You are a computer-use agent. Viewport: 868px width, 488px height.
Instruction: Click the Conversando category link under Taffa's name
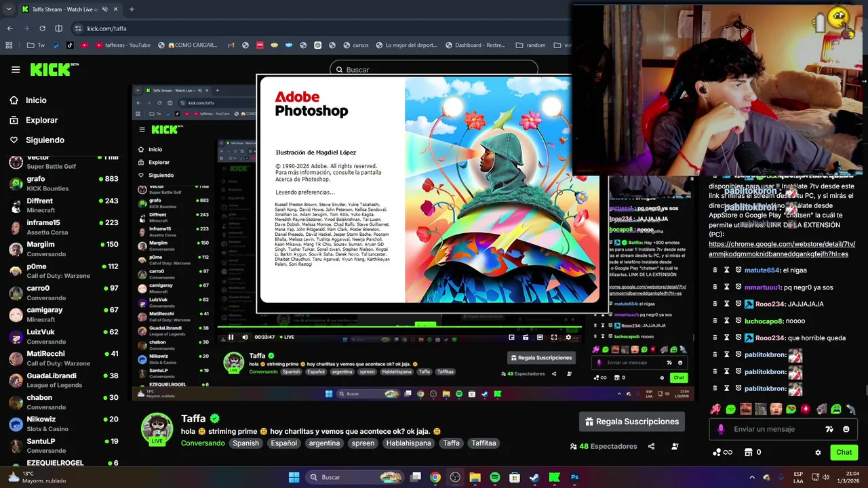point(203,443)
